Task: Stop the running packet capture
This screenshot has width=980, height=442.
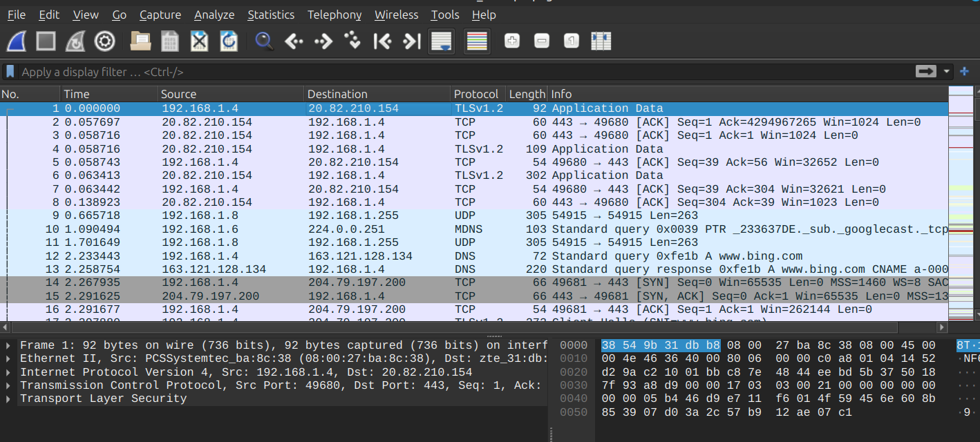Action: point(46,41)
